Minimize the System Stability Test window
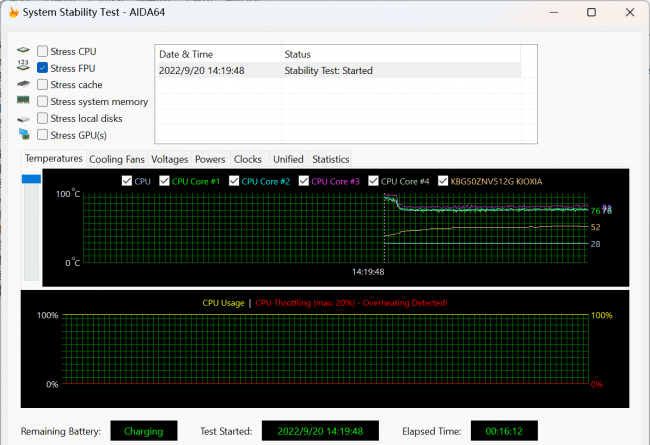 point(554,12)
